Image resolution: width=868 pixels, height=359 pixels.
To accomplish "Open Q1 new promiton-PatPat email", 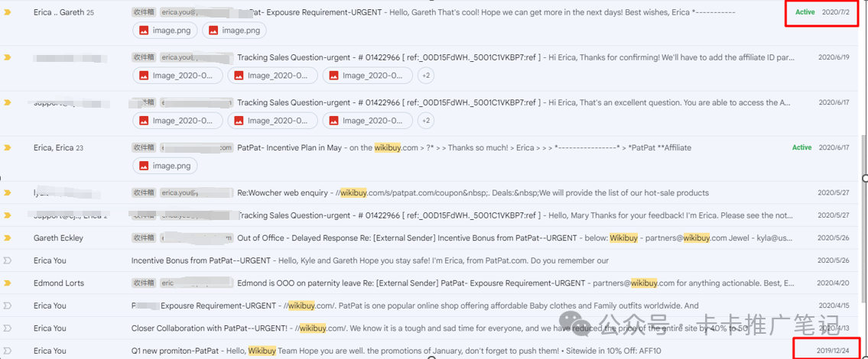I will pos(174,351).
